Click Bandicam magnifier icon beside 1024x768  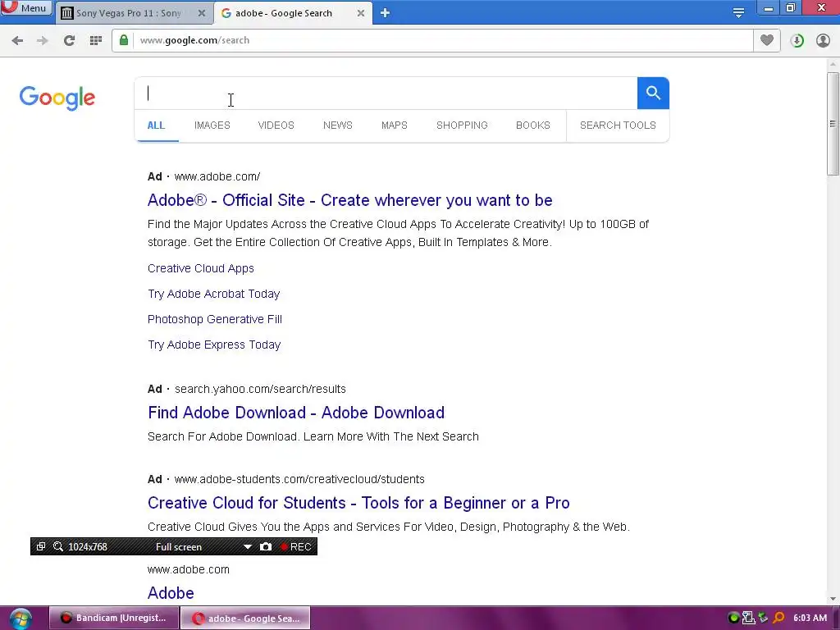coord(58,546)
